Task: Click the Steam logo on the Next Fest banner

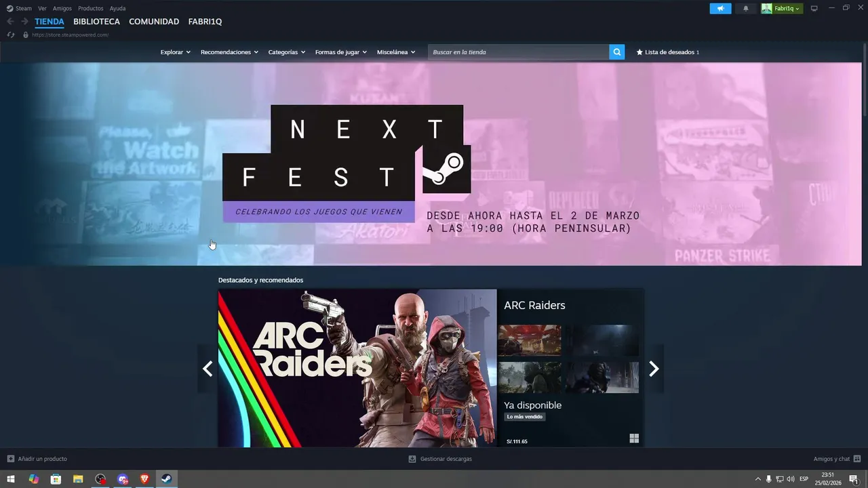Action: coord(446,169)
